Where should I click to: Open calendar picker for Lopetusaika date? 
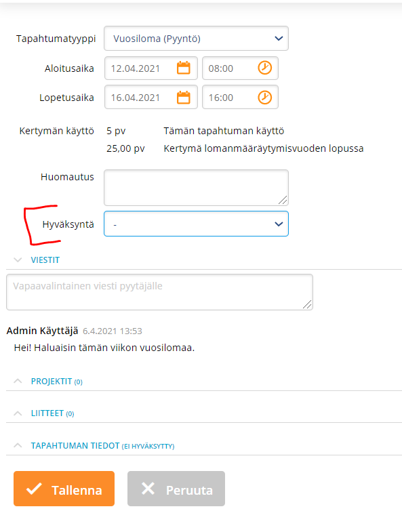[183, 98]
